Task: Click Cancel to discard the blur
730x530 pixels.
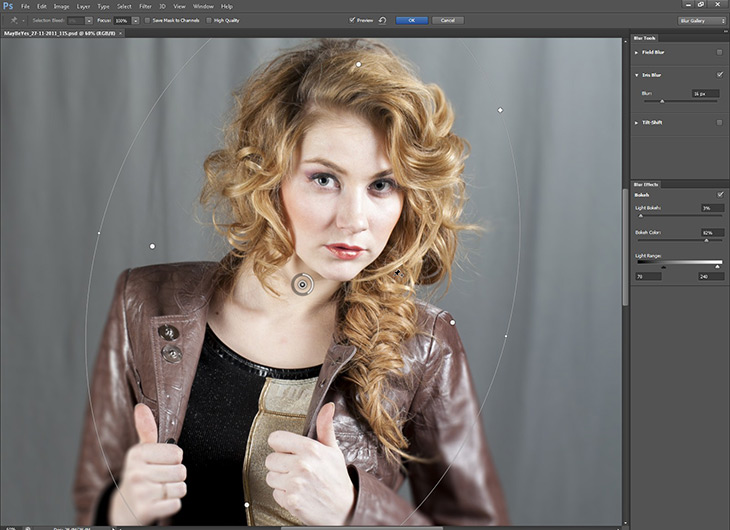Action: pyautogui.click(x=447, y=20)
